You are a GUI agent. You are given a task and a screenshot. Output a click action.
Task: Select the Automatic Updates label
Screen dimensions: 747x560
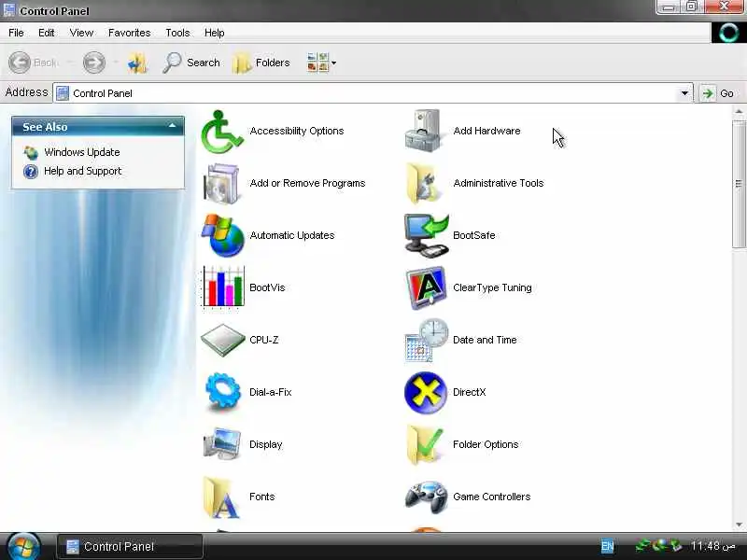pyautogui.click(x=292, y=236)
